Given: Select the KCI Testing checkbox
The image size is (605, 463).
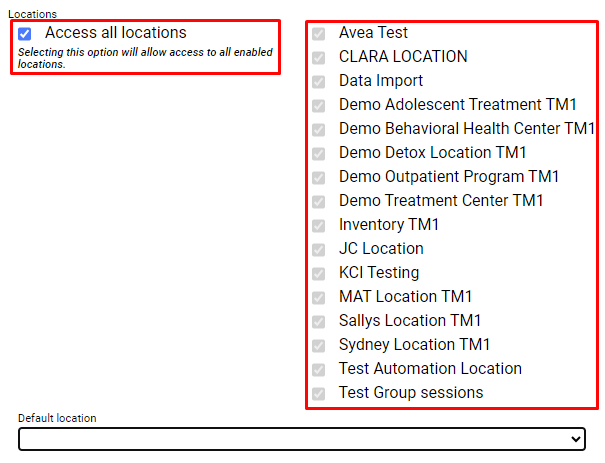Looking at the screenshot, I should tap(319, 273).
